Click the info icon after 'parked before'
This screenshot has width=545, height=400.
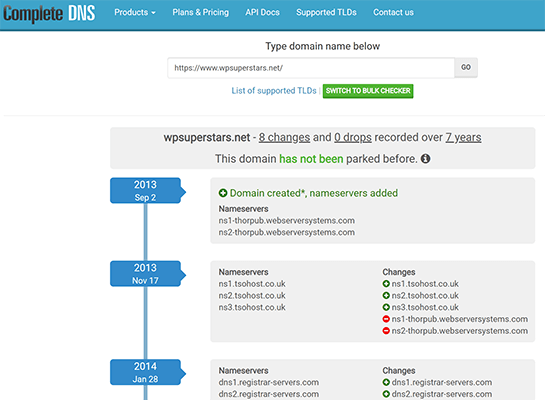pos(425,159)
